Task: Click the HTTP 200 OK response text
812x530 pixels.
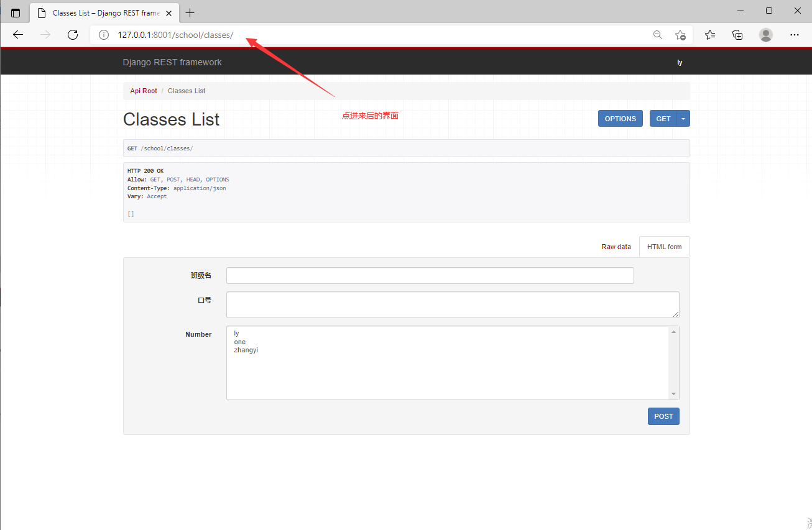Action: point(145,171)
